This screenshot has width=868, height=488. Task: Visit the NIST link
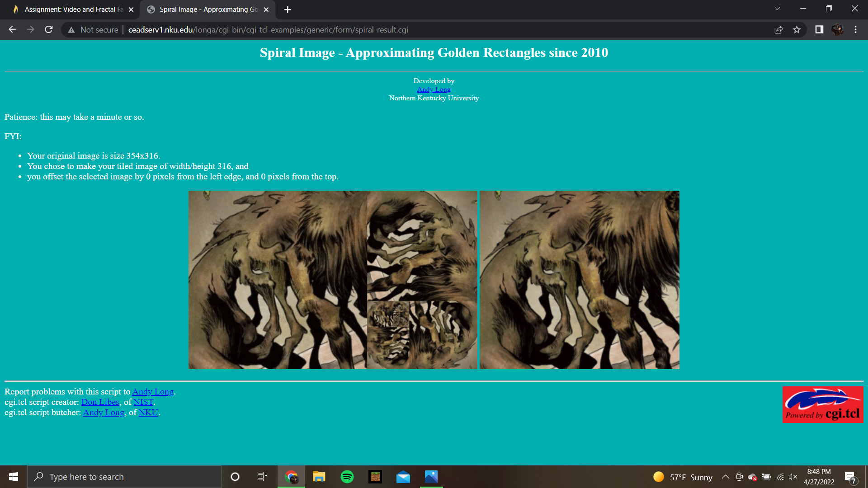[x=143, y=402]
